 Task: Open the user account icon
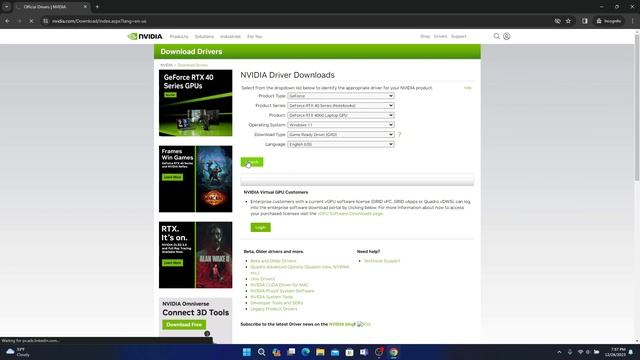(507, 36)
